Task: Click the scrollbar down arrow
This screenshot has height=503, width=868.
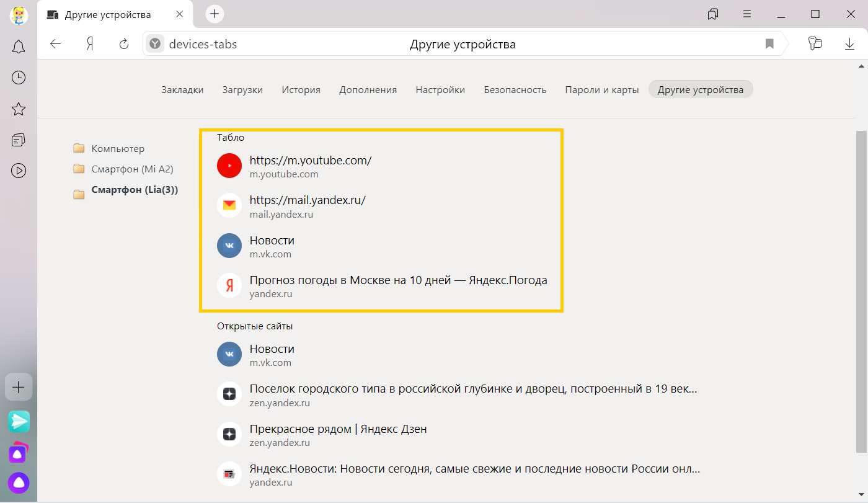Action: [862, 496]
